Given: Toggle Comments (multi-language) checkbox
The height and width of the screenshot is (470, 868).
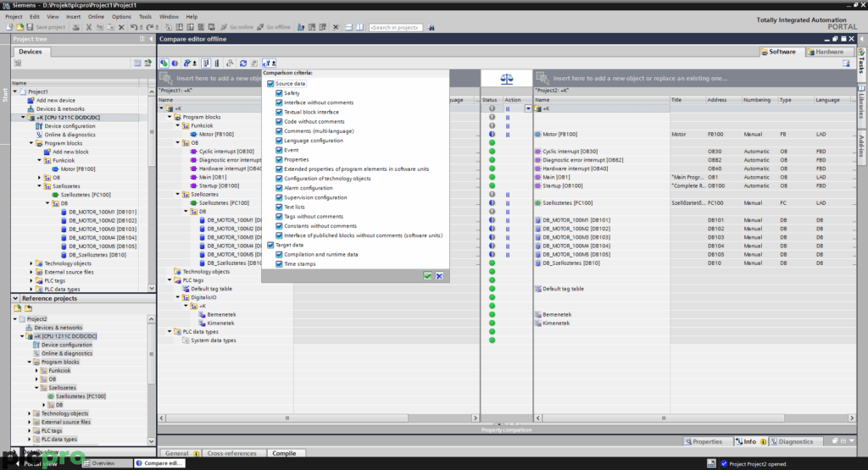Looking at the screenshot, I should 279,131.
